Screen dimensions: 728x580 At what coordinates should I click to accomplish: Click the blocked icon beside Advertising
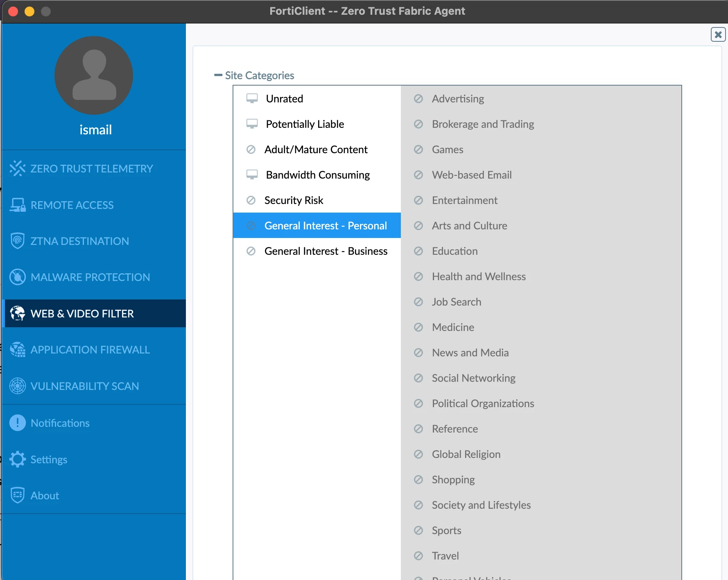[418, 99]
